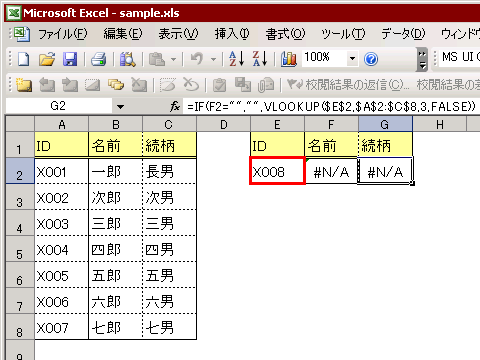
Task: Click the Paste clipboard icon
Action: pyautogui.click(x=157, y=59)
